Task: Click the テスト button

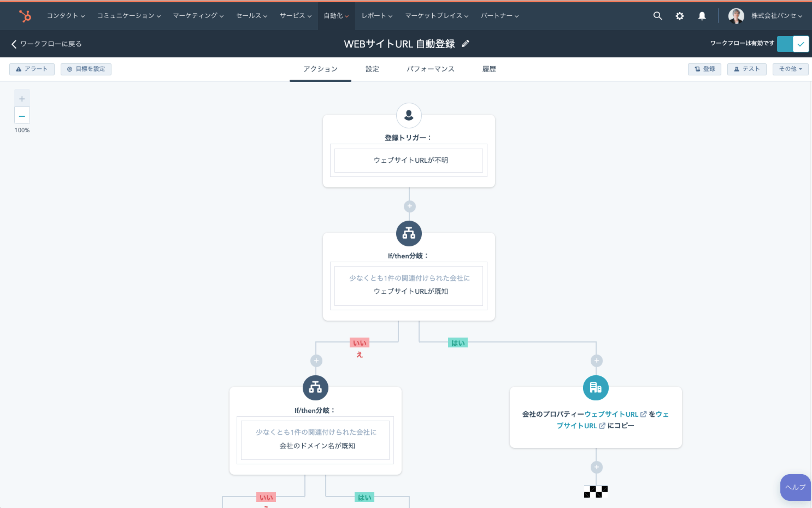Action: click(746, 69)
